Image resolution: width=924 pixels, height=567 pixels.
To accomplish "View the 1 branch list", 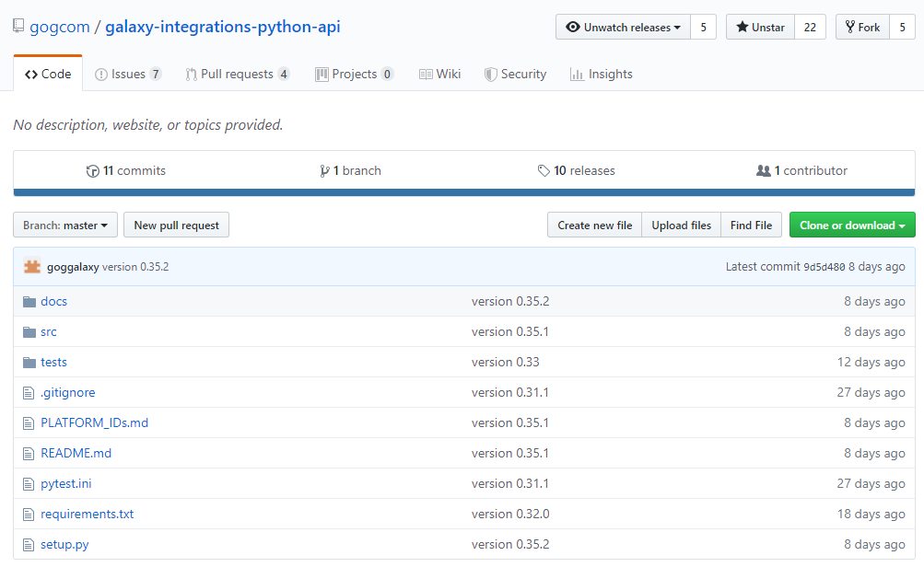I will (351, 171).
